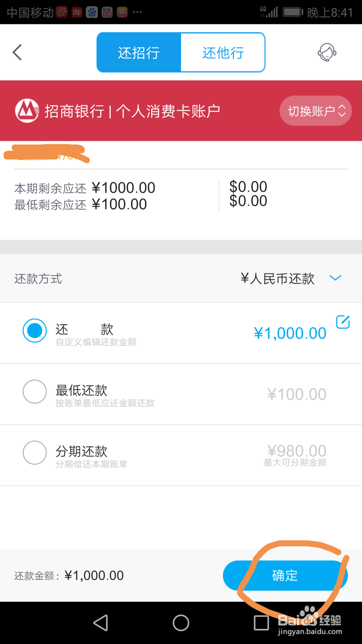Screen dimensions: 362x644
Task: Open the three-dot notification overflow
Action: pyautogui.click(x=137, y=12)
